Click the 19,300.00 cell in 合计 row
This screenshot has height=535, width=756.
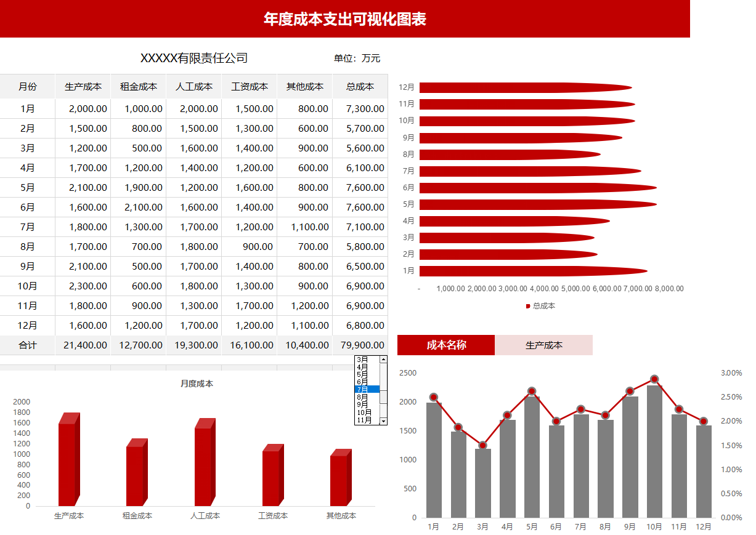pyautogui.click(x=194, y=345)
